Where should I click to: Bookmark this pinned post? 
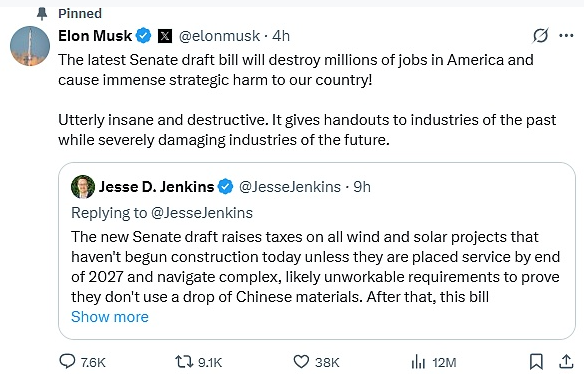536,361
